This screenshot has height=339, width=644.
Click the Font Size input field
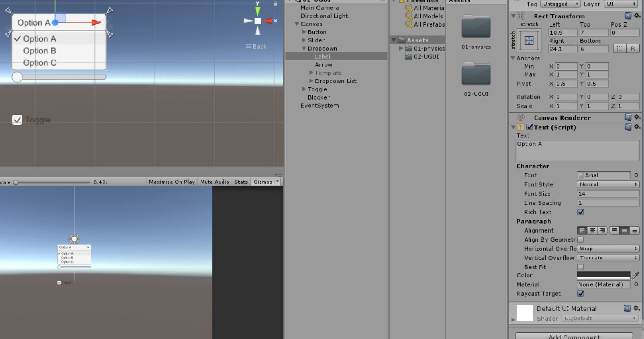point(608,194)
